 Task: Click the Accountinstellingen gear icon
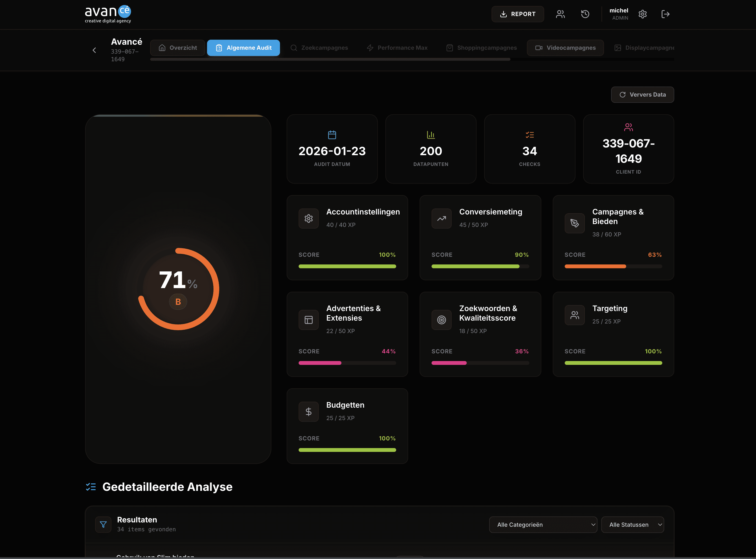[x=308, y=218]
